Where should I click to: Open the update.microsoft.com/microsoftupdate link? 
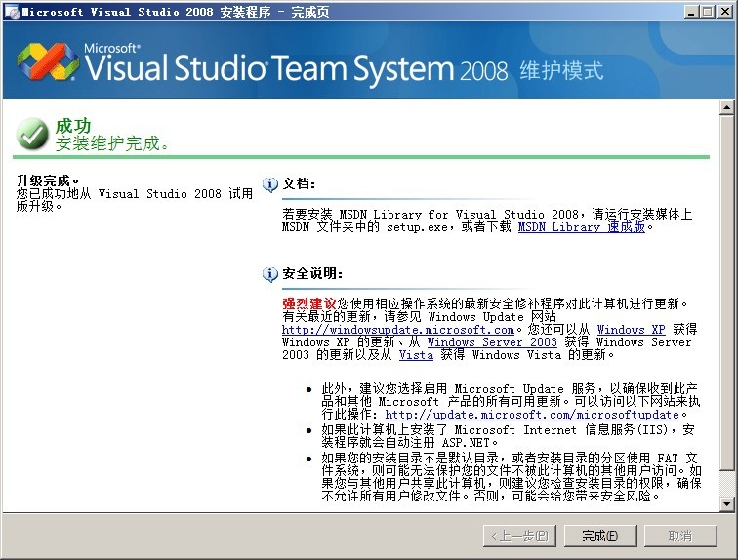[x=531, y=414]
